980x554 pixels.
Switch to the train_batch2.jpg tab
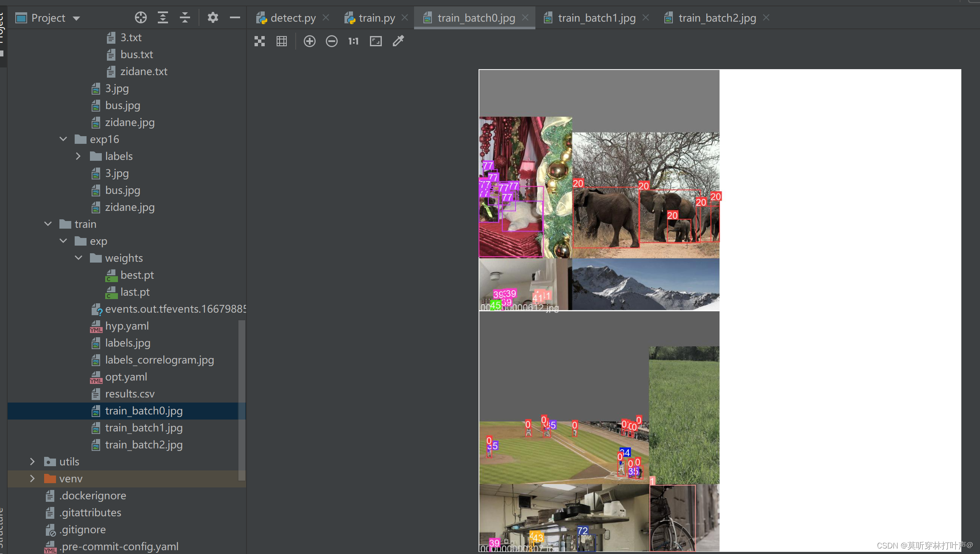711,18
